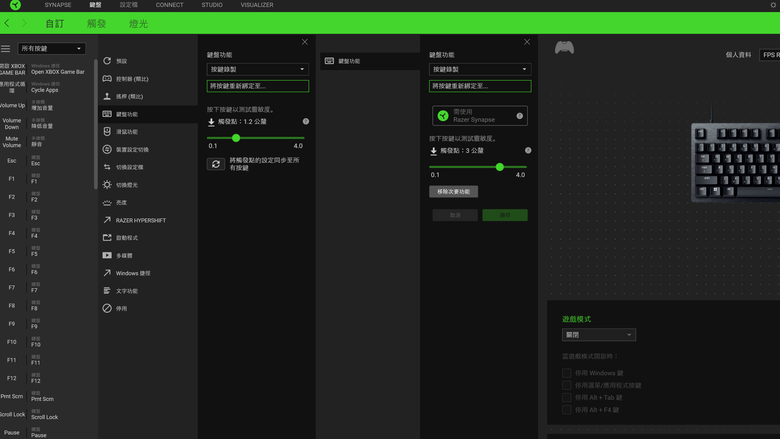
Task: Click the Razer logo icon in top bar
Action: [15, 5]
